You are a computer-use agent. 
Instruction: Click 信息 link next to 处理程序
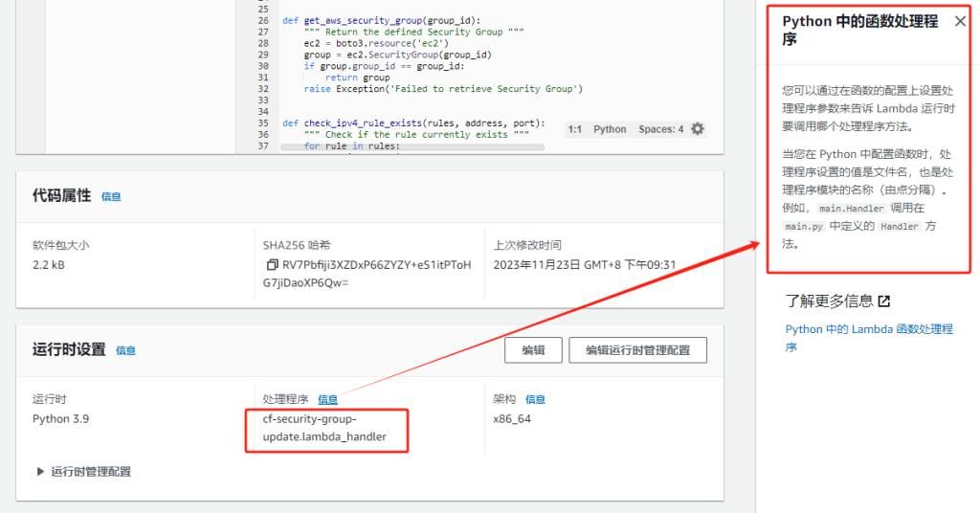[x=327, y=399]
